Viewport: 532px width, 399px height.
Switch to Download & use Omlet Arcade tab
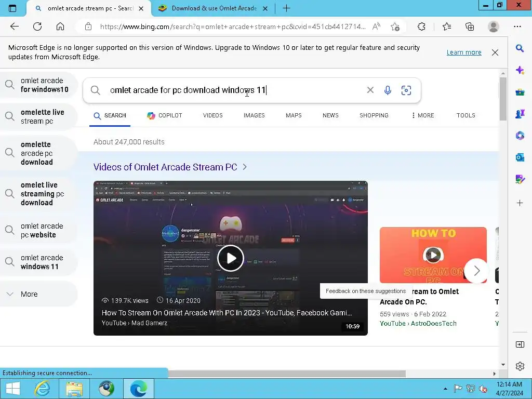(x=214, y=8)
